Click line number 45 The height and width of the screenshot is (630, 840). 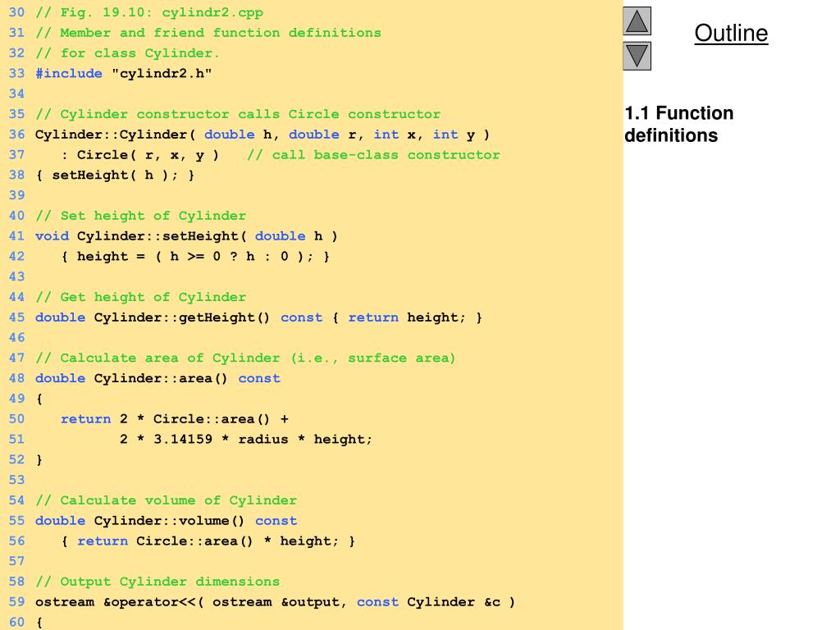coord(16,317)
